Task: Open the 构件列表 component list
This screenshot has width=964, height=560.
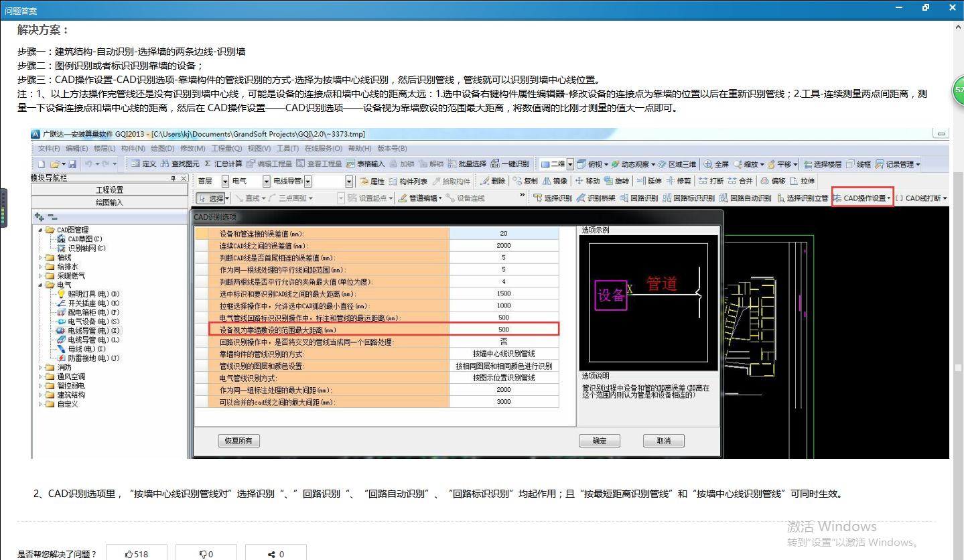Action: pyautogui.click(x=408, y=181)
